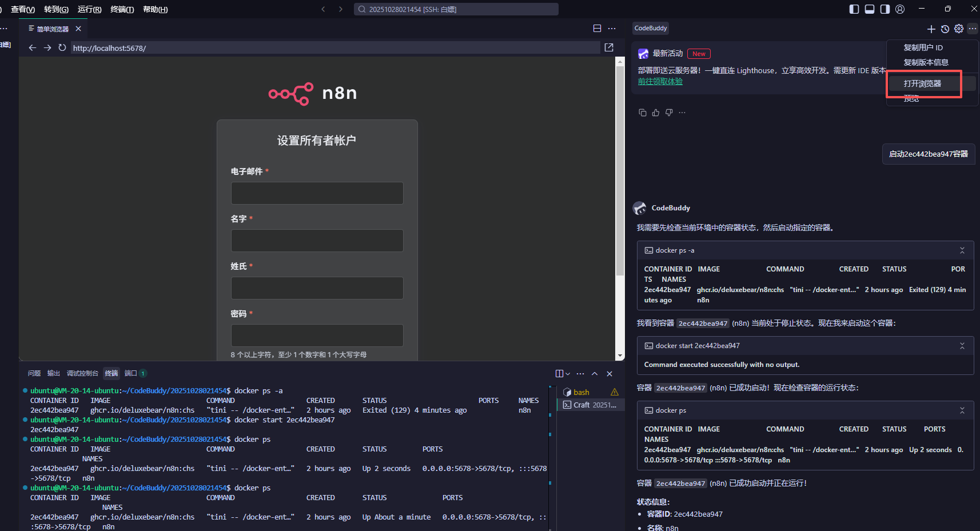The height and width of the screenshot is (531, 980).
Task: Like the CodeBuddy activity message
Action: 656,113
